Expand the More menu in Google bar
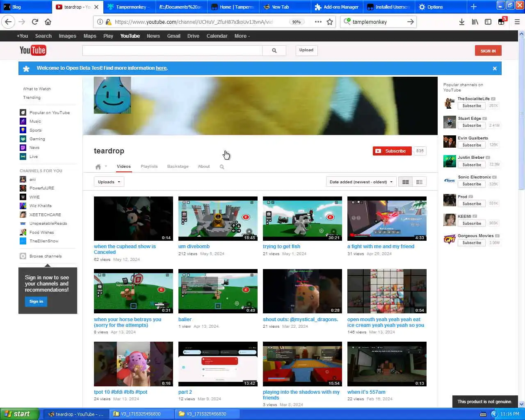This screenshot has height=420, width=525. [x=242, y=36]
